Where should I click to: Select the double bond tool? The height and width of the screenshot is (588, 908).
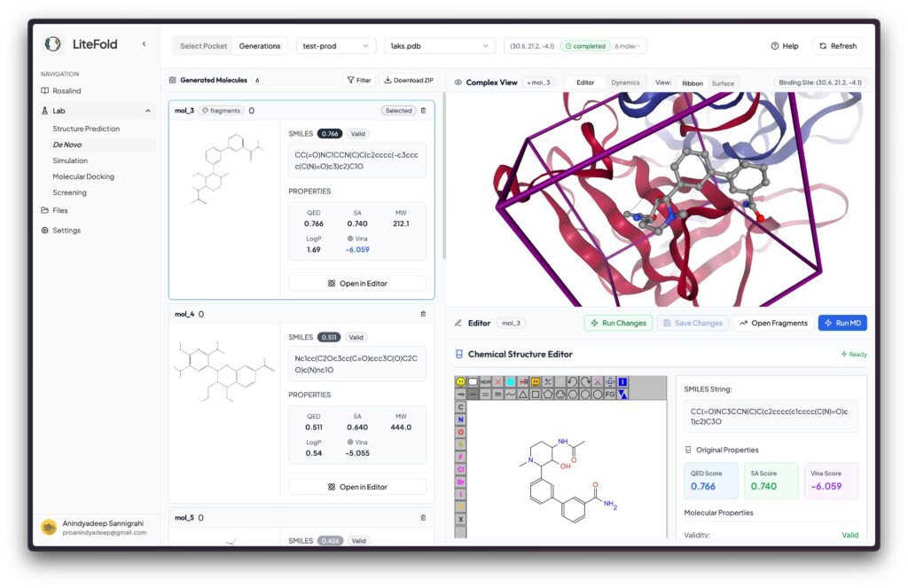tap(485, 395)
